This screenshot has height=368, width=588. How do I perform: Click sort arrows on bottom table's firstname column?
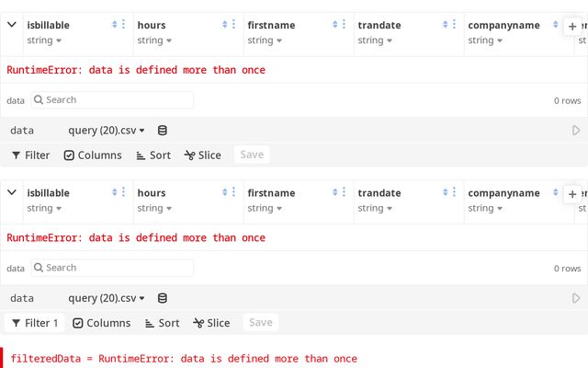pos(335,192)
